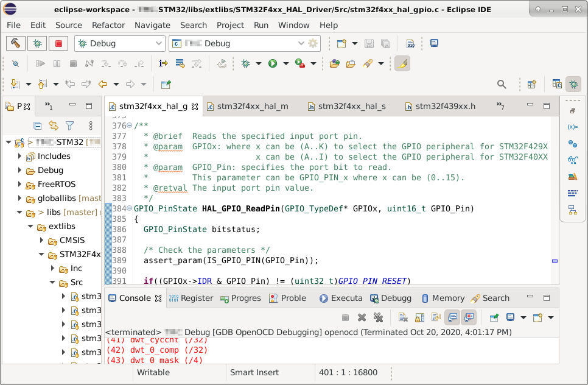Click Remove All Terminated Launches icon
Image resolution: width=588 pixels, height=385 pixels.
tap(378, 317)
